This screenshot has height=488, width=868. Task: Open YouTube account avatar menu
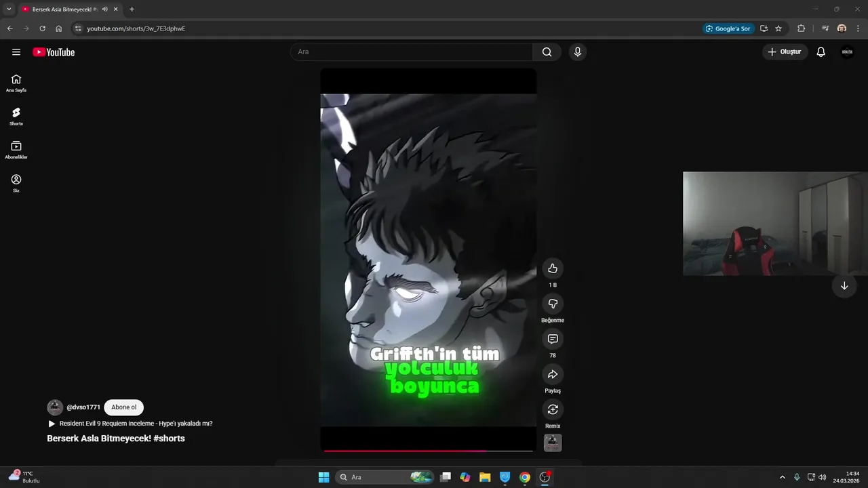(847, 52)
